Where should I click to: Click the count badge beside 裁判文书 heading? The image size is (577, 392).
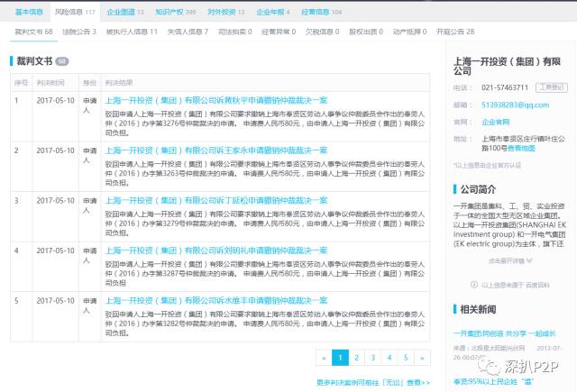[x=62, y=61]
